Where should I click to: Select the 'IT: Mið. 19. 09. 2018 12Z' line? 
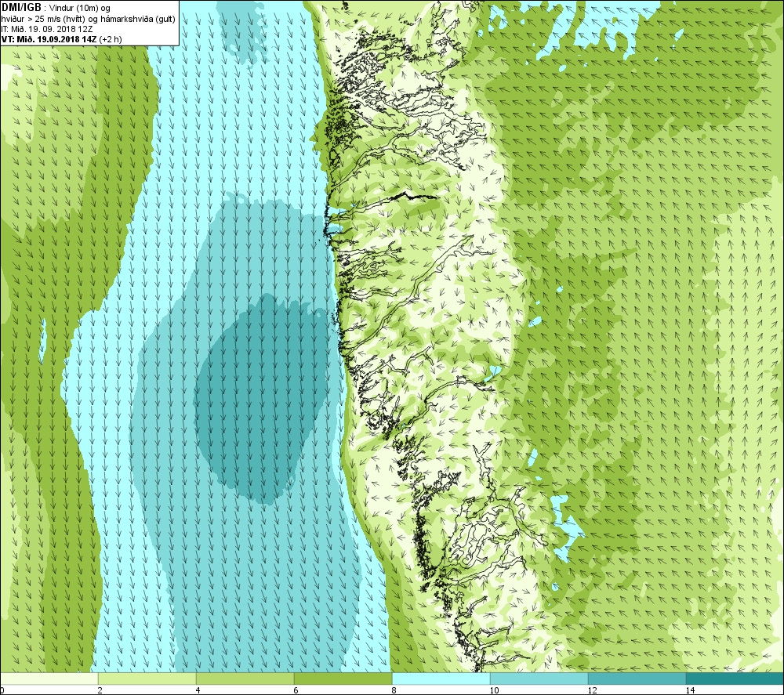coord(46,29)
